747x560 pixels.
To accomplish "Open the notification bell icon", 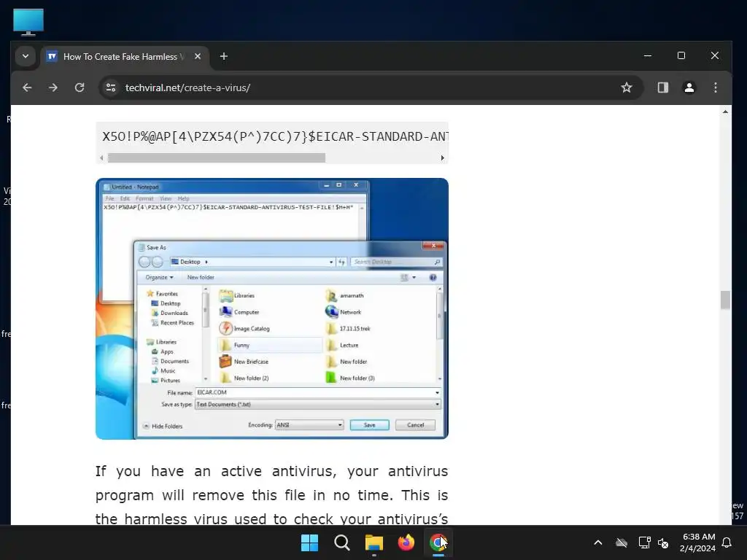I will pyautogui.click(x=727, y=542).
